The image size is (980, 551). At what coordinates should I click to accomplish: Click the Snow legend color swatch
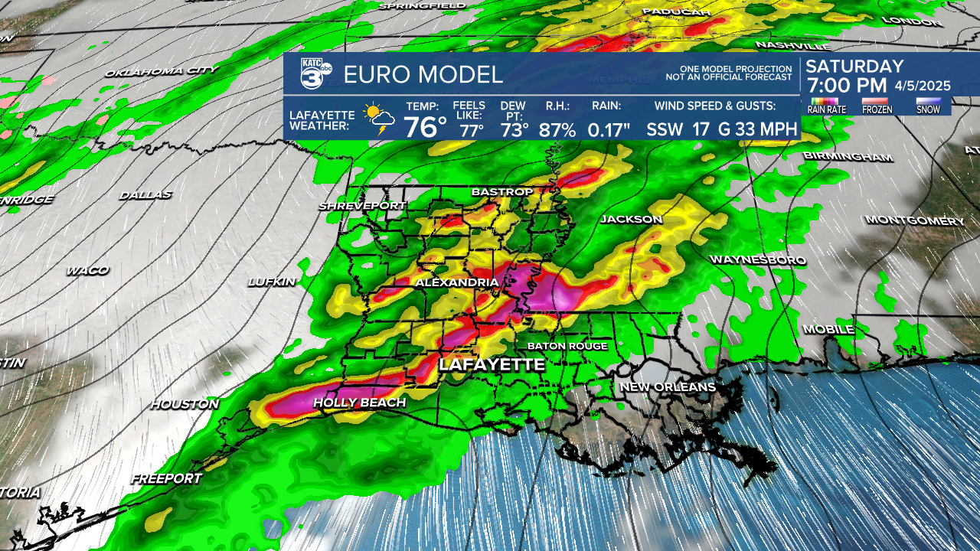[x=928, y=101]
